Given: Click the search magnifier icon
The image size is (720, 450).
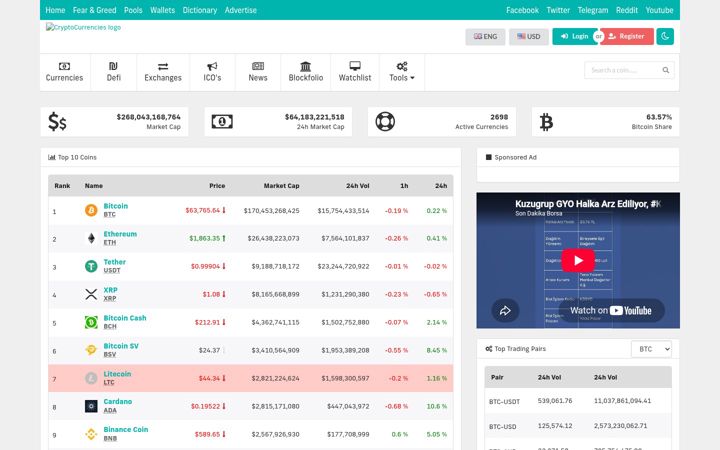Looking at the screenshot, I should coord(665,70).
